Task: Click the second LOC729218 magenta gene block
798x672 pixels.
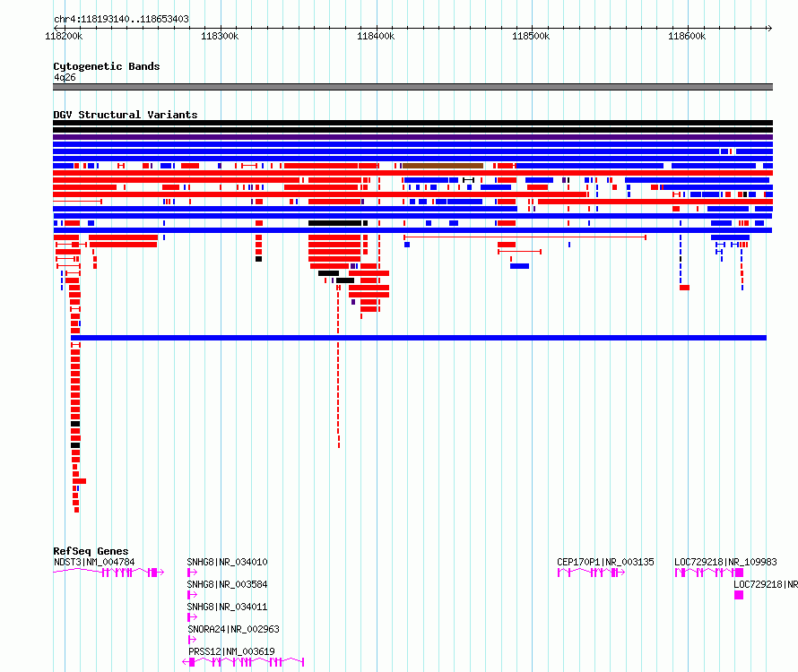Action: [739, 595]
